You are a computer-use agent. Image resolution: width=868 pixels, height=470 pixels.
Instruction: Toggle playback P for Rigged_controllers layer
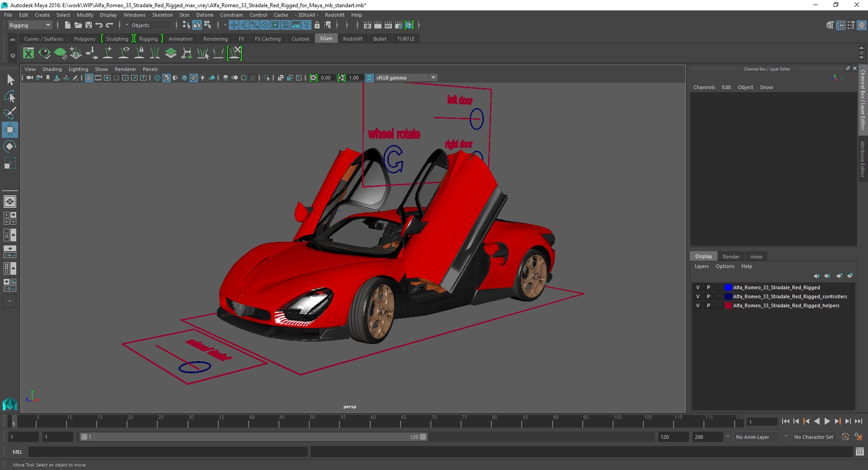coord(708,296)
